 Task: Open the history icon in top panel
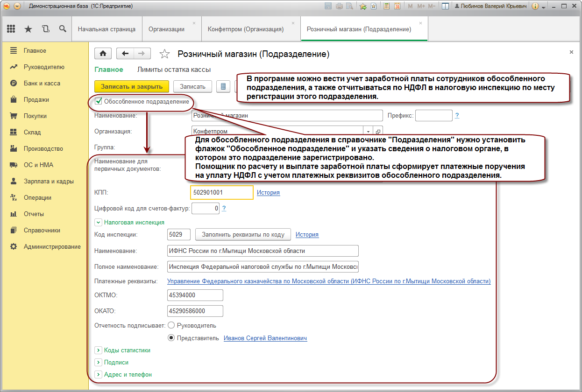click(x=45, y=29)
